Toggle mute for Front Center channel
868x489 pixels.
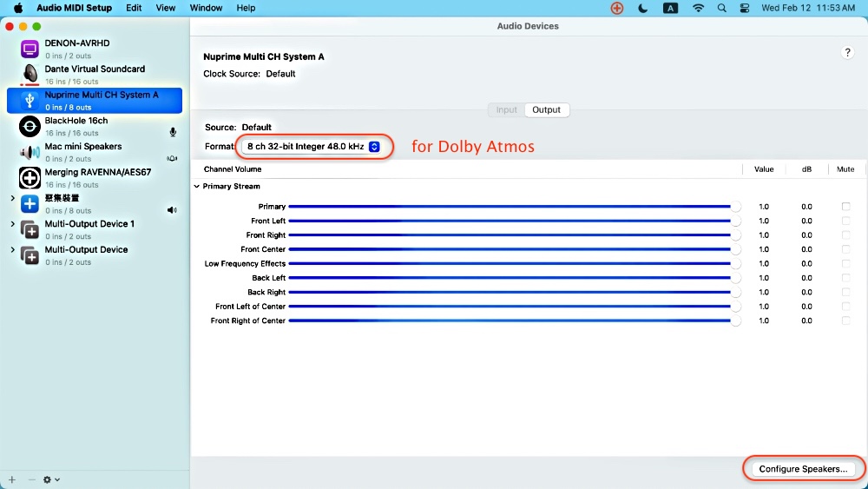tap(845, 249)
